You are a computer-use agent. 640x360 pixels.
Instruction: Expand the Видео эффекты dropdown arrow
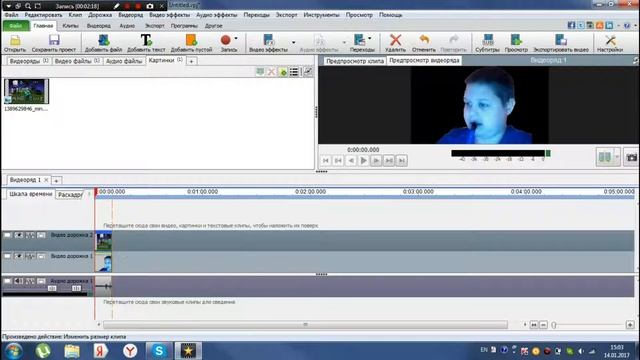pyautogui.click(x=293, y=42)
